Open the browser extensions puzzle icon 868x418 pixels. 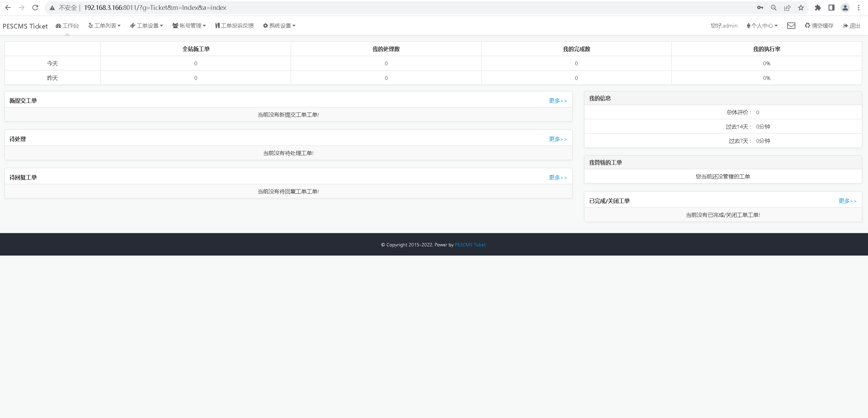pos(818,7)
